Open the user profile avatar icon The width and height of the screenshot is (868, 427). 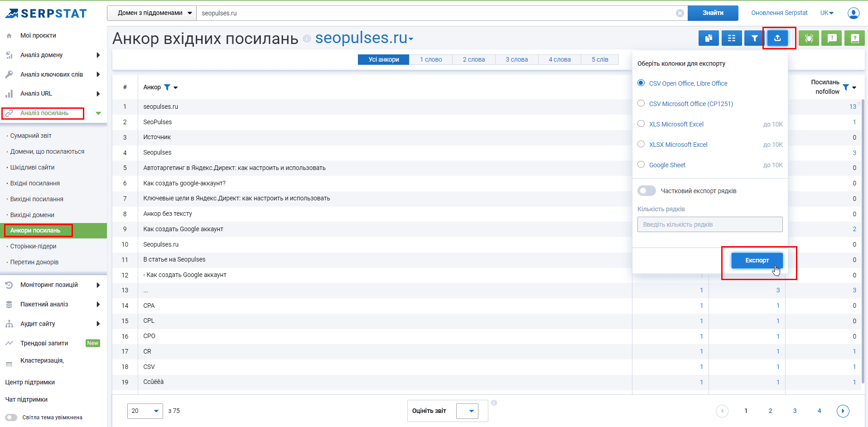854,13
